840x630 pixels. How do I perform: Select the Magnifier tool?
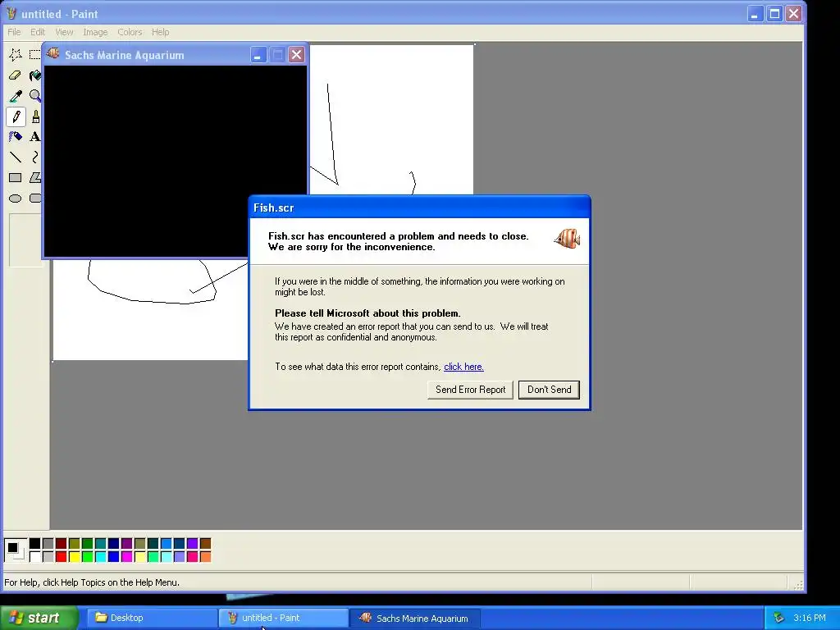click(x=34, y=96)
